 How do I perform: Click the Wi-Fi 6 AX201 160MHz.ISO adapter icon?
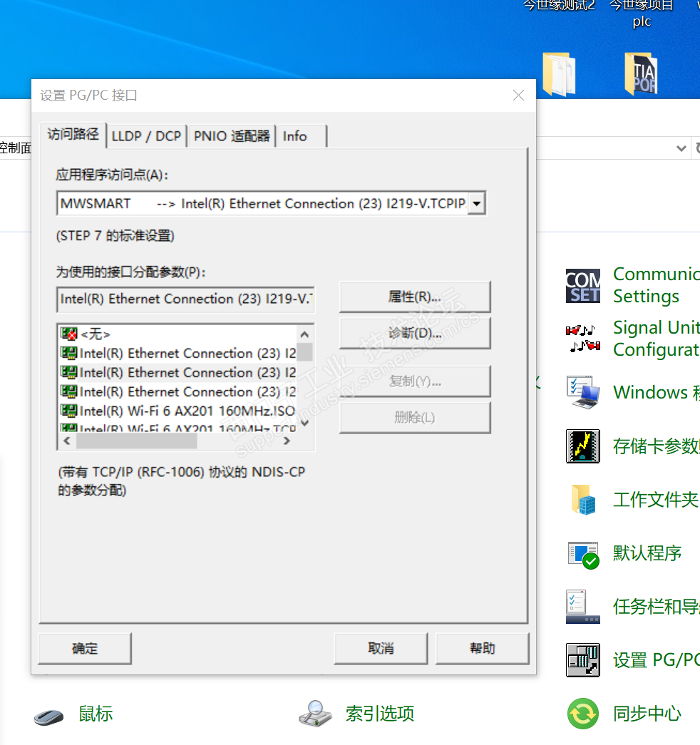point(69,410)
